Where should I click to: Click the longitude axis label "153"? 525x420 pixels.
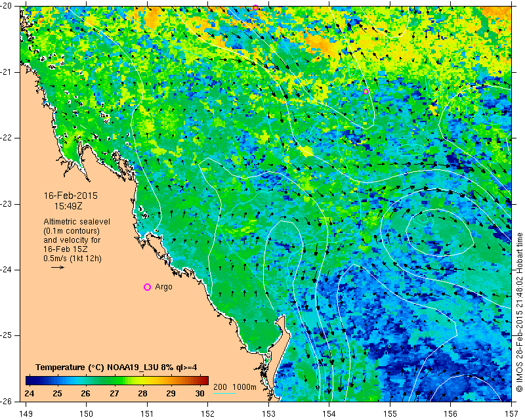[x=268, y=413]
